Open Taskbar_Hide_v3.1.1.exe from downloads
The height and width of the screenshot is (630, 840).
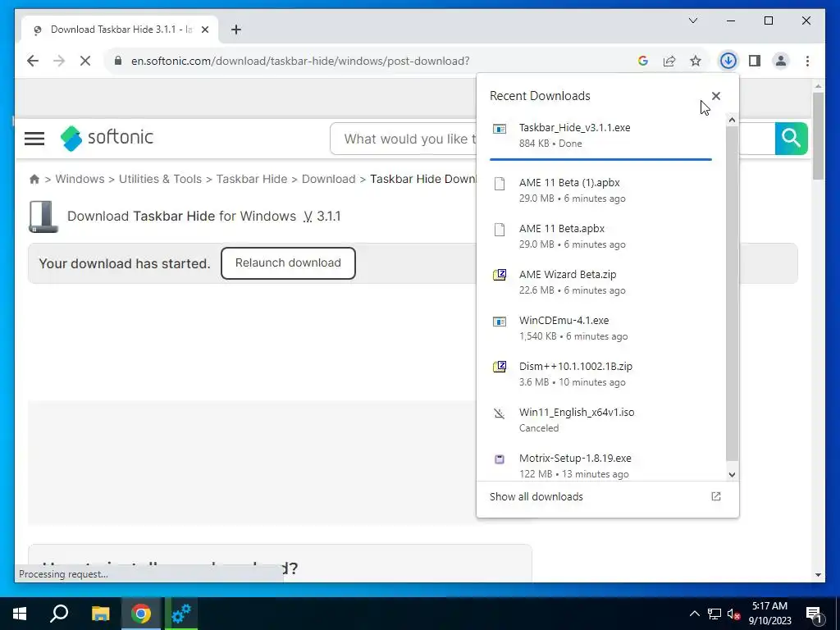(x=600, y=135)
